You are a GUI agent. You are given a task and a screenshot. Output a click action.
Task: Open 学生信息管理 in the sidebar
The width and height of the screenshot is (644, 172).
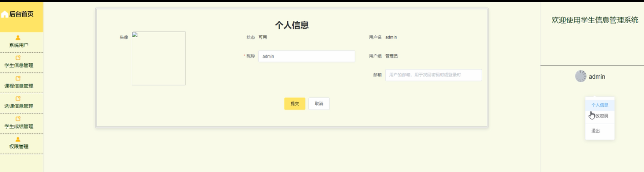coord(19,66)
